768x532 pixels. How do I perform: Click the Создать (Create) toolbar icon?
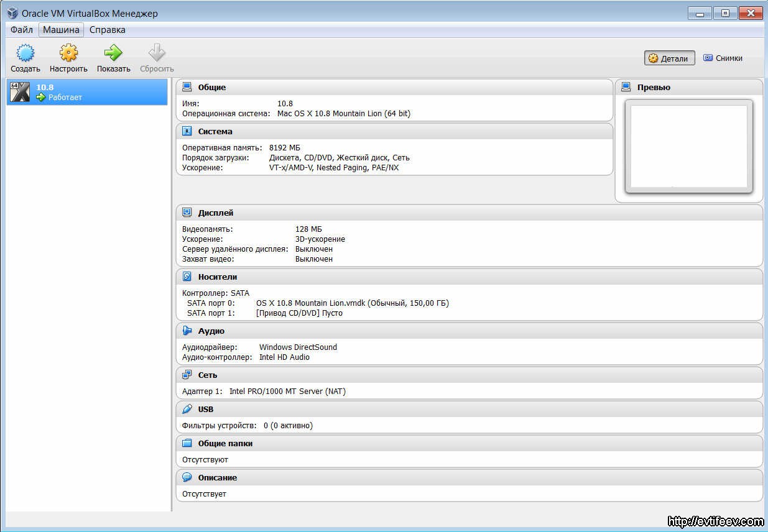point(25,53)
